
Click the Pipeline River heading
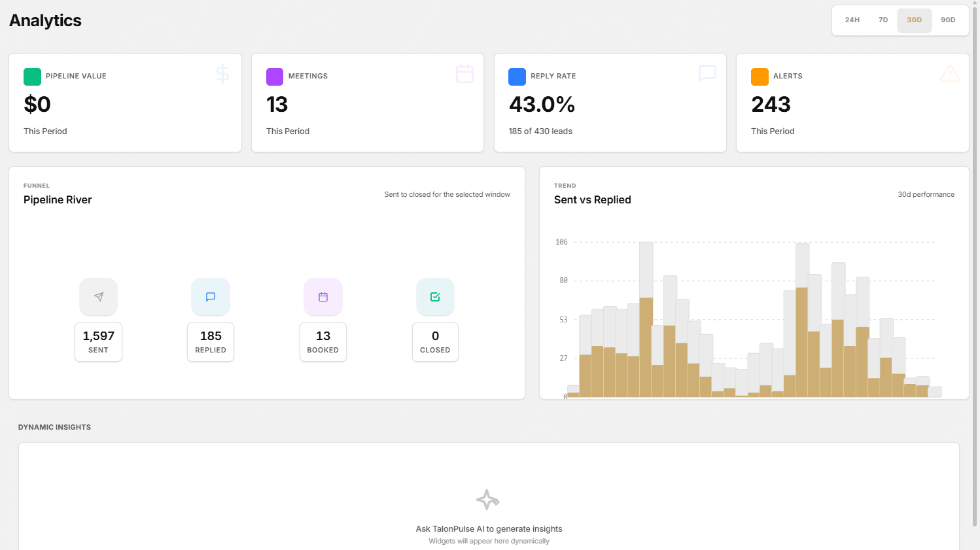pyautogui.click(x=58, y=200)
